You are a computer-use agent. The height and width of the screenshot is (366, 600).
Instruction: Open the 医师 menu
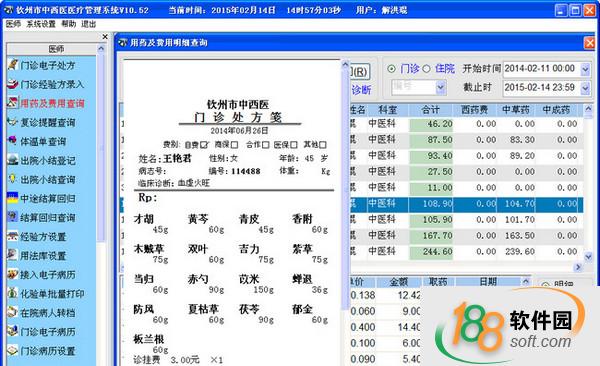click(13, 24)
